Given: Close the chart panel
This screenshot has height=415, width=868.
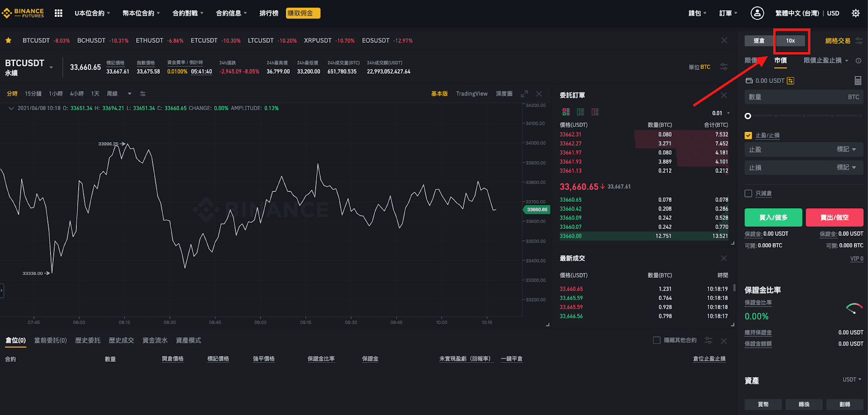Looking at the screenshot, I should click(x=539, y=94).
